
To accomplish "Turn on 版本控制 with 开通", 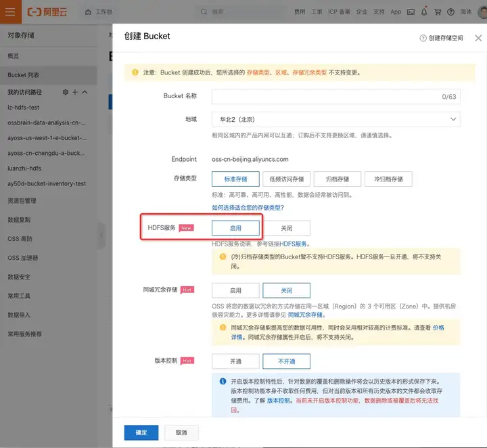I will 235,361.
